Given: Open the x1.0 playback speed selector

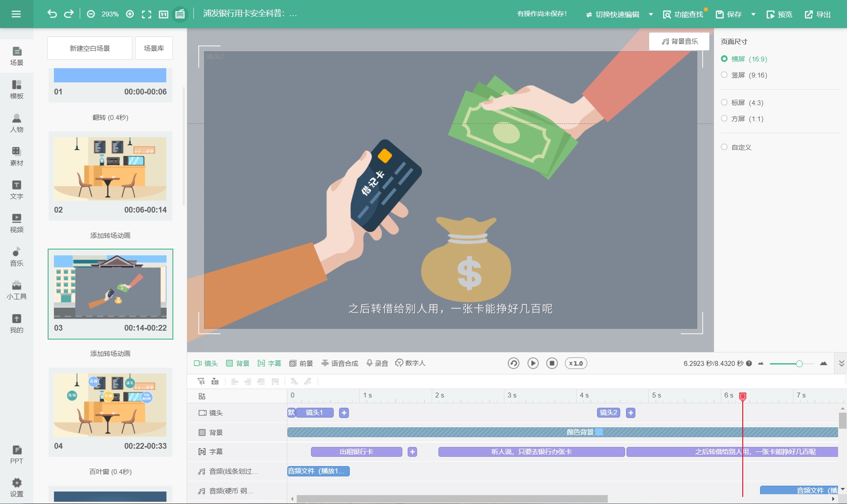Looking at the screenshot, I should pos(576,363).
